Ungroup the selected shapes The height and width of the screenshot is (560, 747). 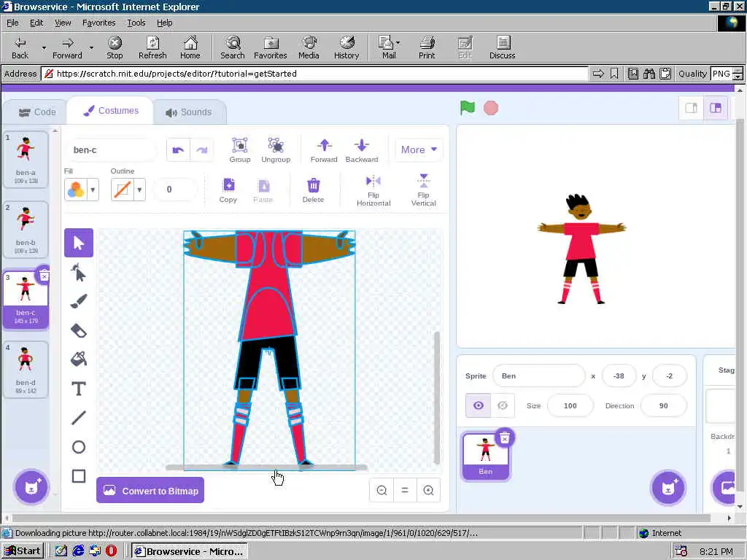276,150
